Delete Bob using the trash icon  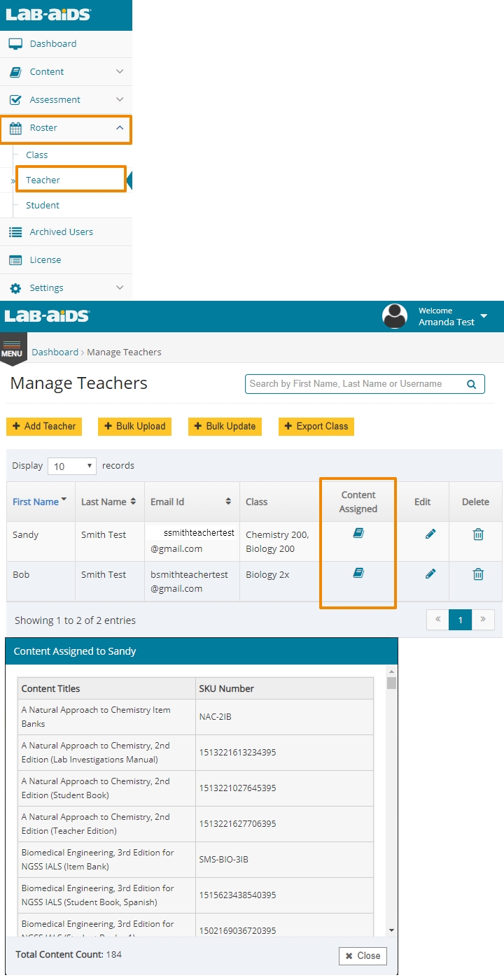tap(478, 574)
